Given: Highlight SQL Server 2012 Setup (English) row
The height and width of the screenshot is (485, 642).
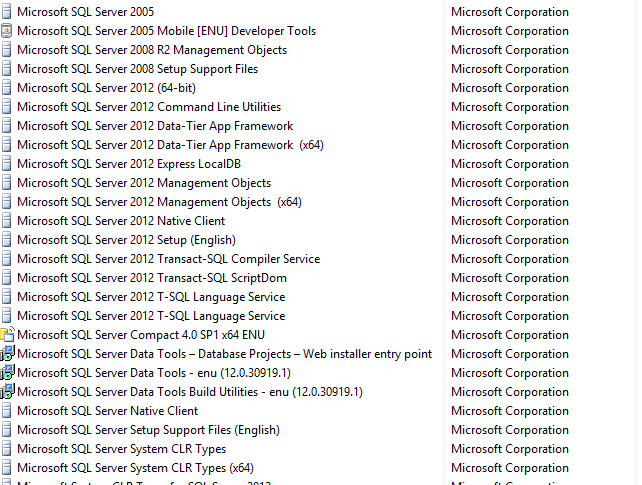Looking at the screenshot, I should pos(126,240).
